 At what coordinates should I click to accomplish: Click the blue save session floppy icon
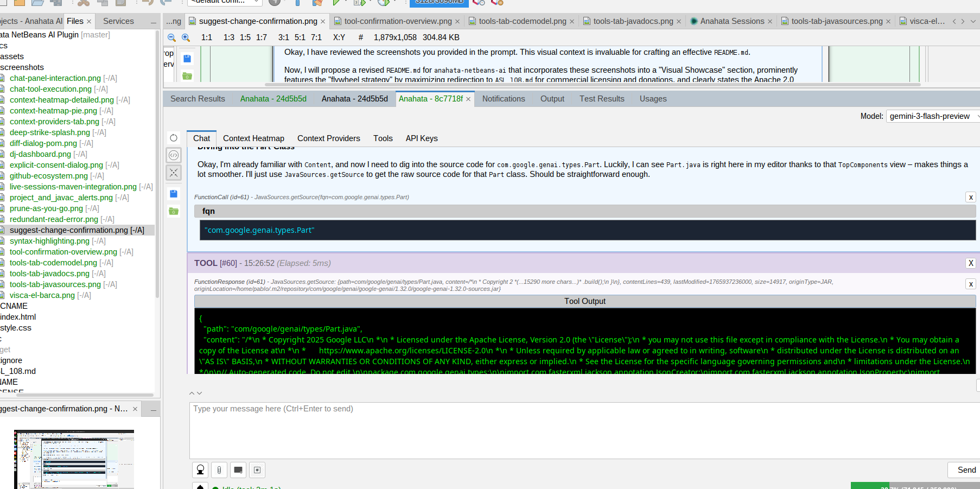coord(174,194)
